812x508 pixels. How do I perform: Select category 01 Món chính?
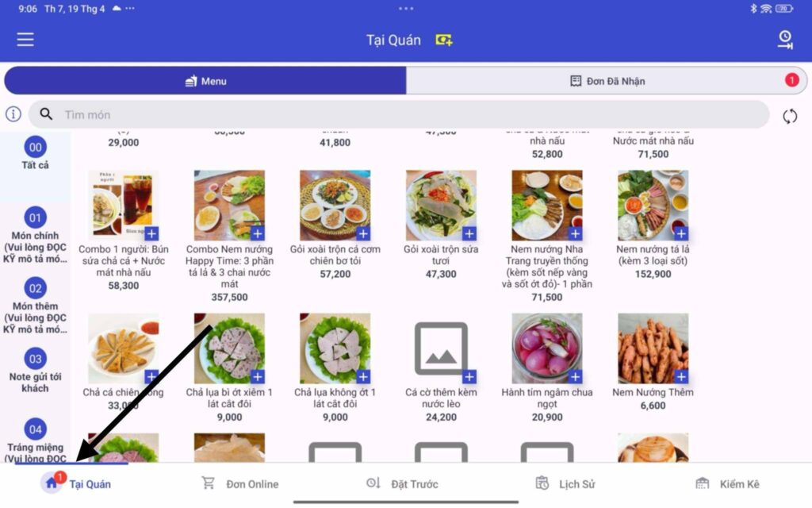[35, 235]
